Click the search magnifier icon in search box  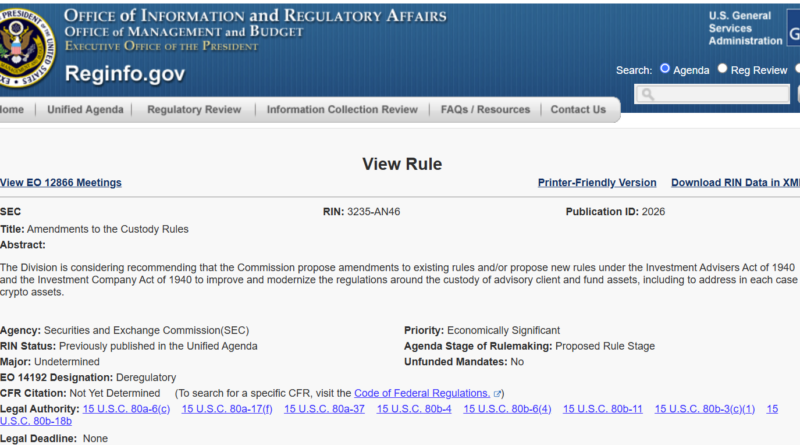(x=647, y=94)
